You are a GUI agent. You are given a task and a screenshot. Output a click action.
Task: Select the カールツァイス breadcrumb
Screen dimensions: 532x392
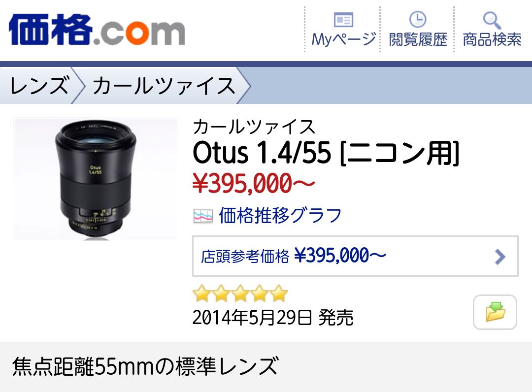pos(164,85)
